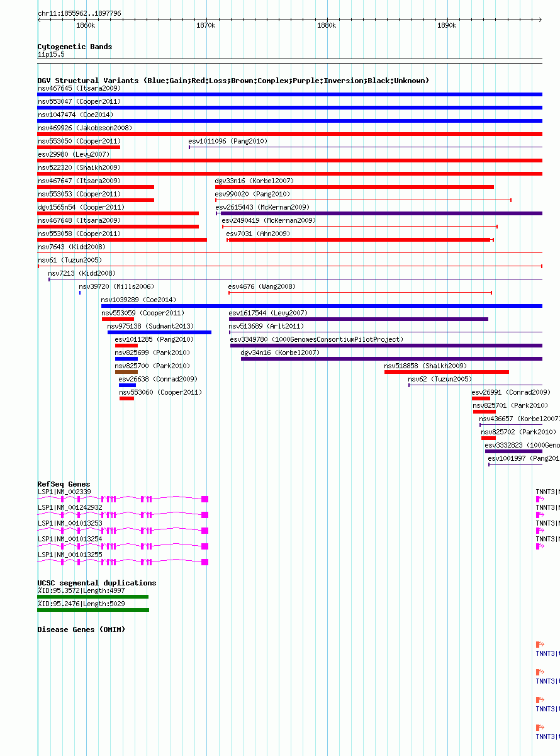Select the dgv1565n54 (Cooper2011) label
Viewport: 560px width, 756px height.
click(81, 207)
